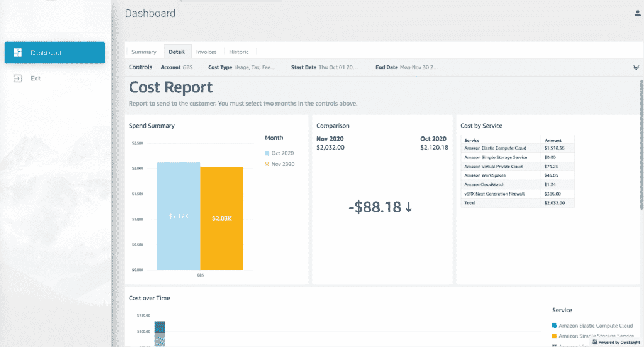Click the down arrow beside -$88.18
Image resolution: width=644 pixels, height=347 pixels.
[x=409, y=207]
